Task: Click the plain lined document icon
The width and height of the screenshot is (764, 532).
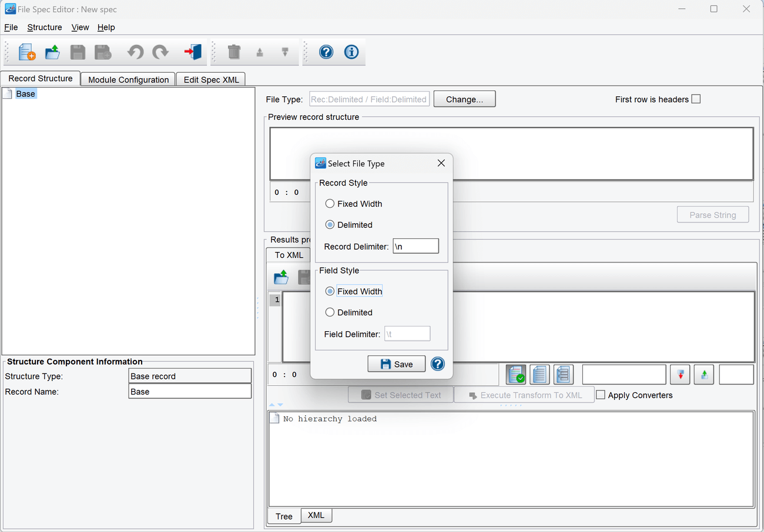Action: pos(540,374)
